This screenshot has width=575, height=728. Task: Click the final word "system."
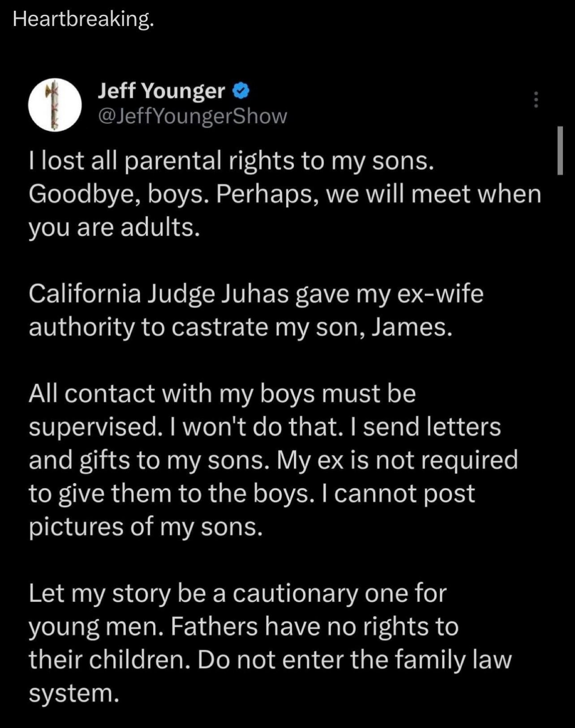(x=74, y=693)
